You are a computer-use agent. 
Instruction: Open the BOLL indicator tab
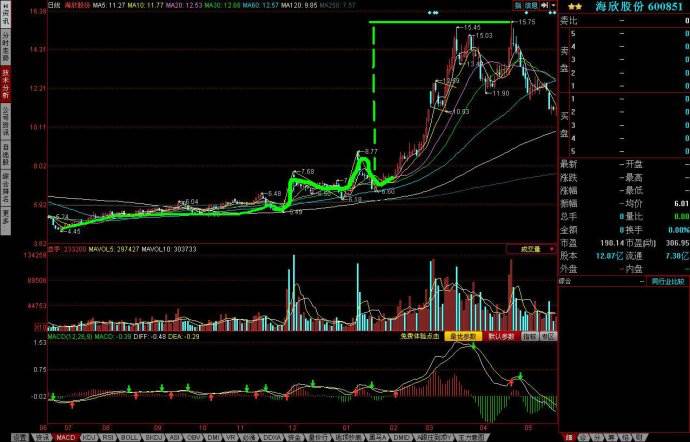point(129,438)
